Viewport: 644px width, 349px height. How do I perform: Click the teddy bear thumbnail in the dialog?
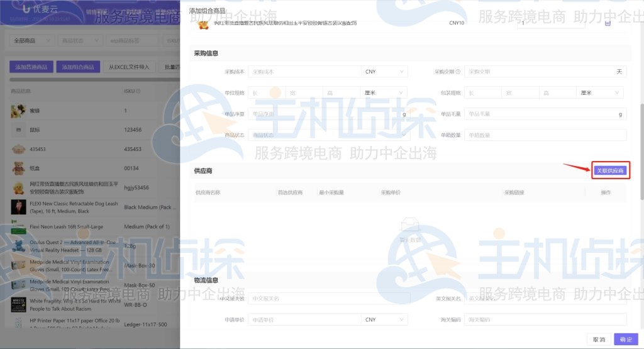tap(203, 25)
